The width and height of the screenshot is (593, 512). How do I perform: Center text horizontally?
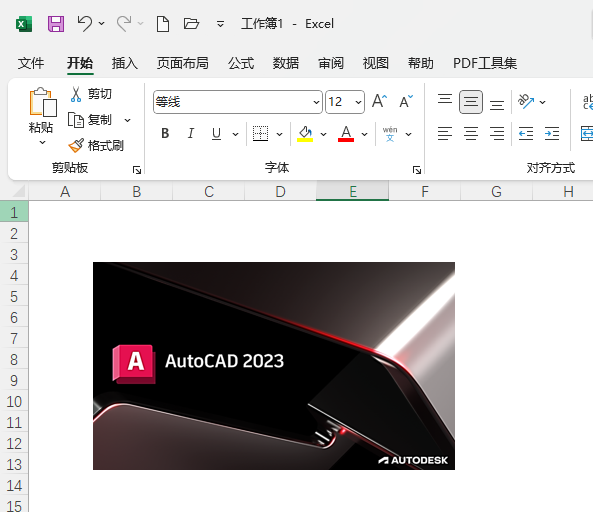(x=471, y=133)
